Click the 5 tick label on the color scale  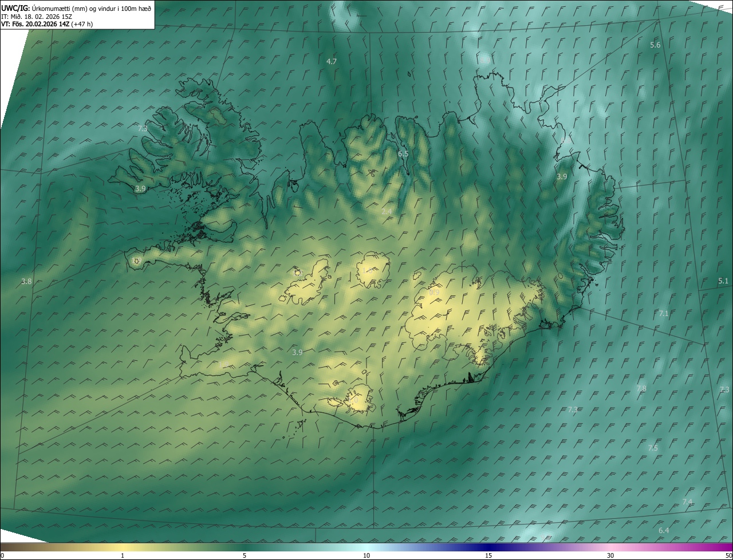(x=245, y=555)
